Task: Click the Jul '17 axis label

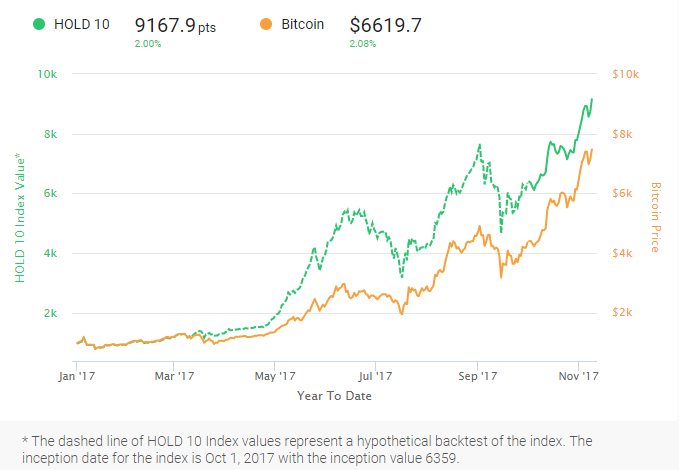Action: (375, 376)
